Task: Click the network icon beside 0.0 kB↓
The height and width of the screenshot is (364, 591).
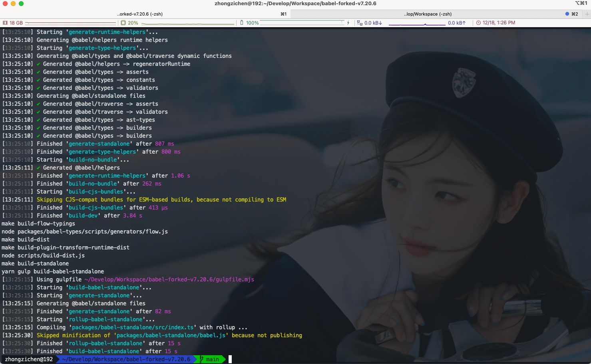Action: pos(360,23)
